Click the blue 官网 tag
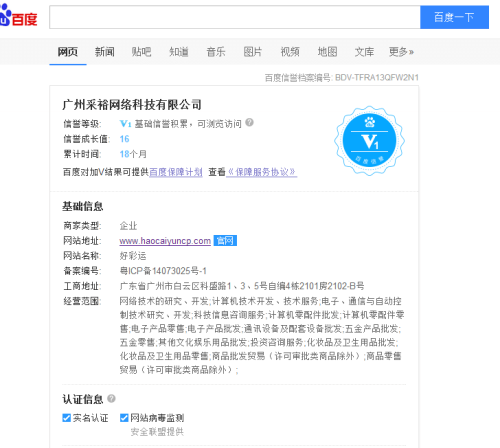The width and height of the screenshot is (500, 448). pyautogui.click(x=225, y=240)
